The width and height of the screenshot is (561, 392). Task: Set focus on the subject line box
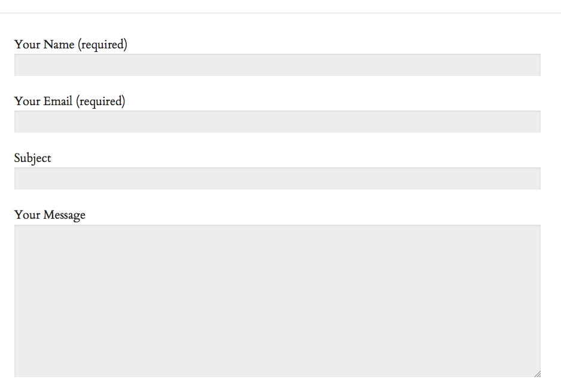pos(278,178)
